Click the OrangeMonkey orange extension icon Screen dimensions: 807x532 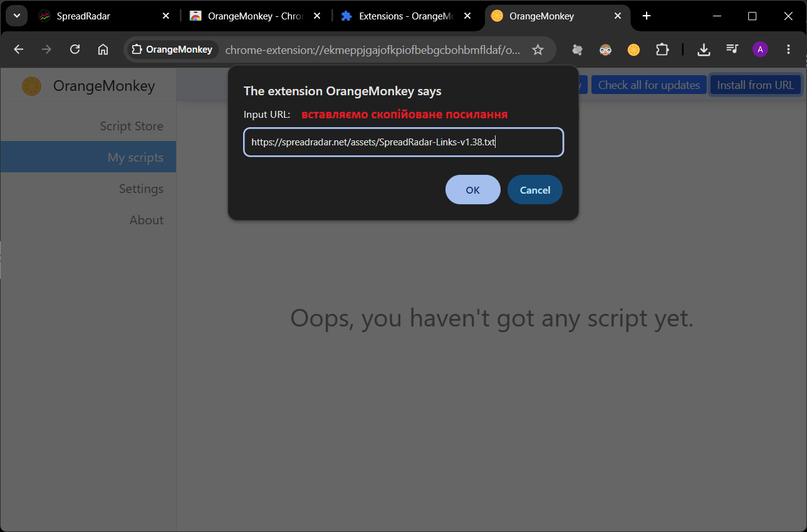tap(633, 50)
